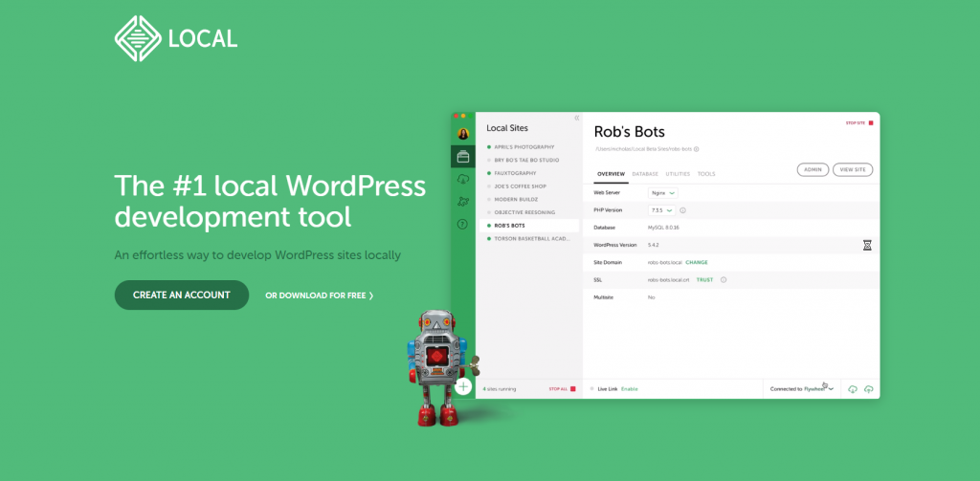Switch to the Utilities tab
980x481 pixels.
coord(679,174)
